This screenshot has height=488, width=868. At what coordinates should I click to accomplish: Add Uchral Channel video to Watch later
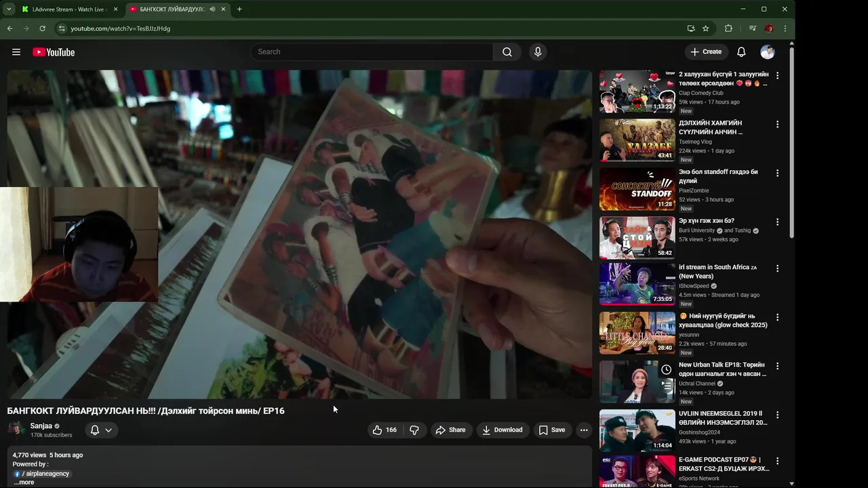[x=667, y=369]
